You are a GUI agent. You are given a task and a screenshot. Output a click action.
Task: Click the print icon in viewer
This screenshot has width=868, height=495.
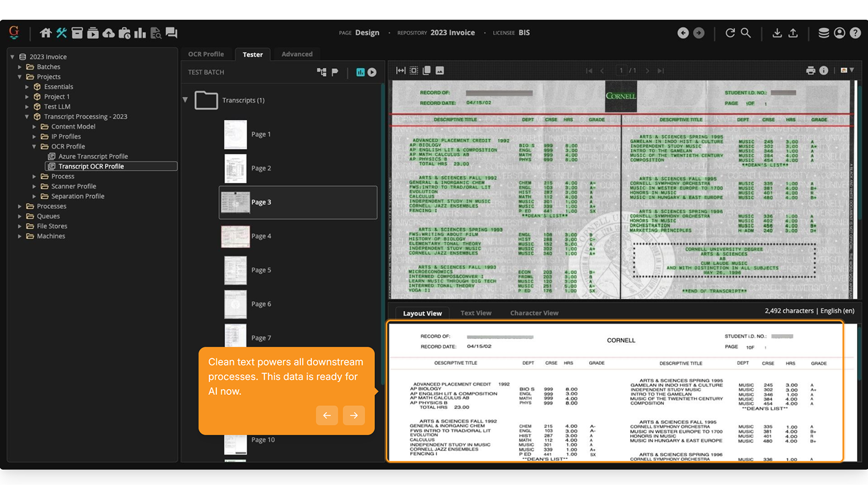click(811, 71)
